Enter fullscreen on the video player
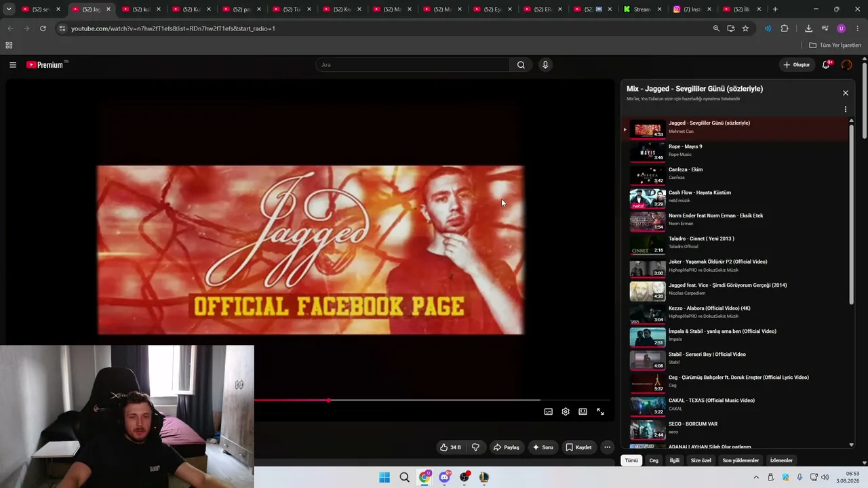 (600, 411)
